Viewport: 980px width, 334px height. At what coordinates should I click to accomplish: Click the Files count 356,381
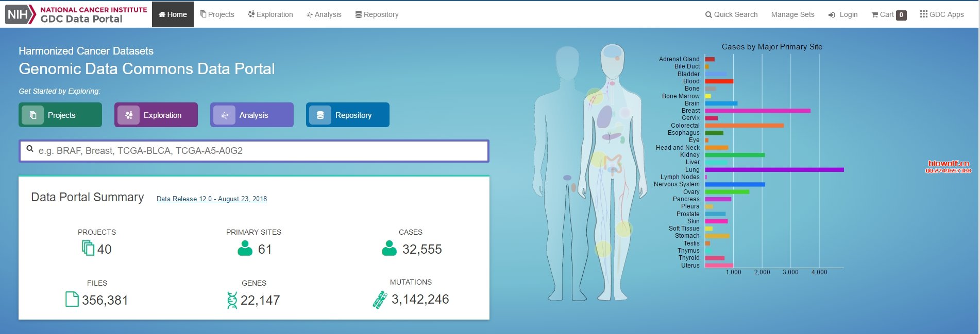[x=105, y=300]
